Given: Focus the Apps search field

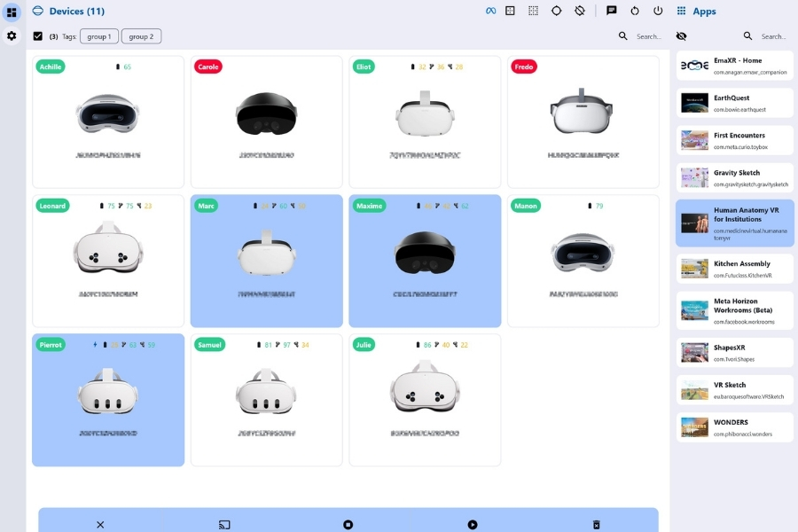Looking at the screenshot, I should [x=773, y=36].
